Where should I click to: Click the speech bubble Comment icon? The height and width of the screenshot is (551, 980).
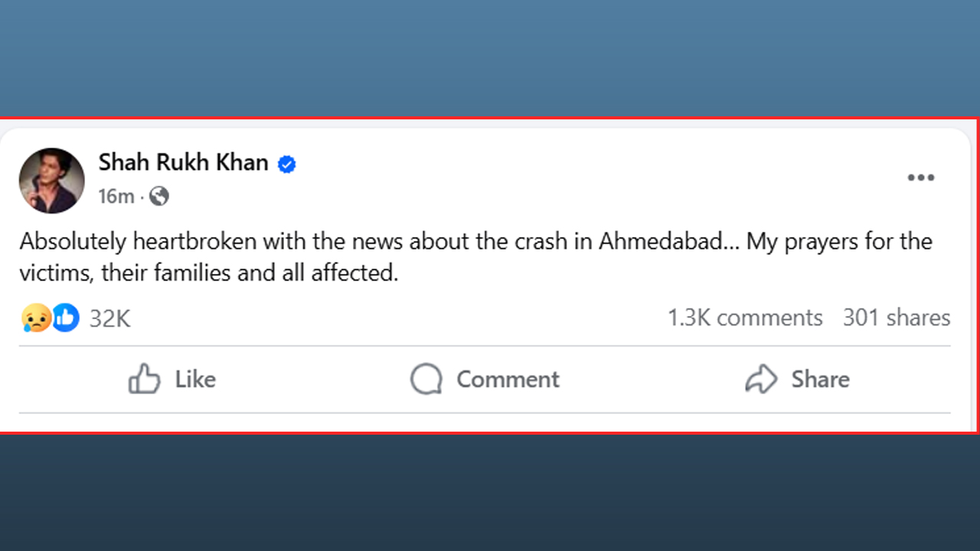(426, 379)
